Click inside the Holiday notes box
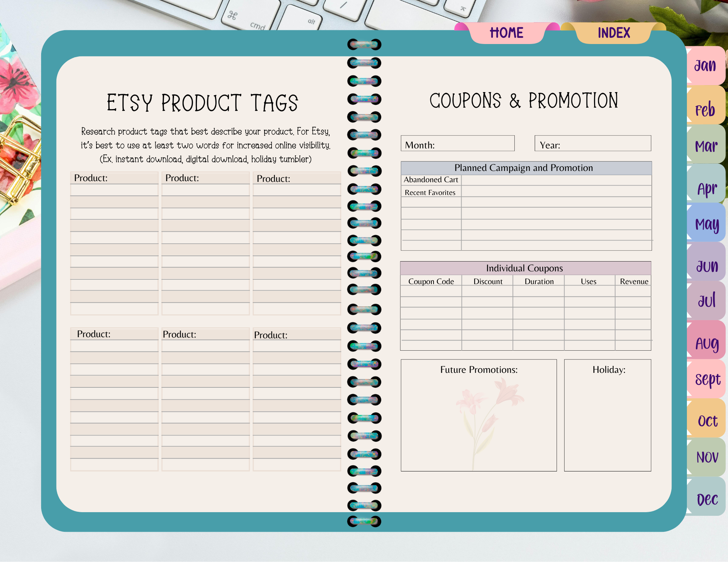Screen dimensions: 728x562 click(x=607, y=415)
